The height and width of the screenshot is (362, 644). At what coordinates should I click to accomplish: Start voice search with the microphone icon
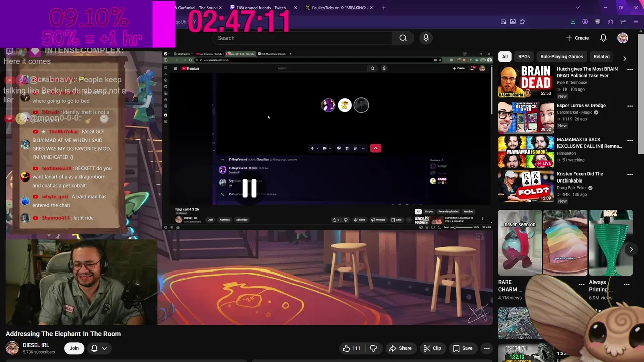coord(426,38)
